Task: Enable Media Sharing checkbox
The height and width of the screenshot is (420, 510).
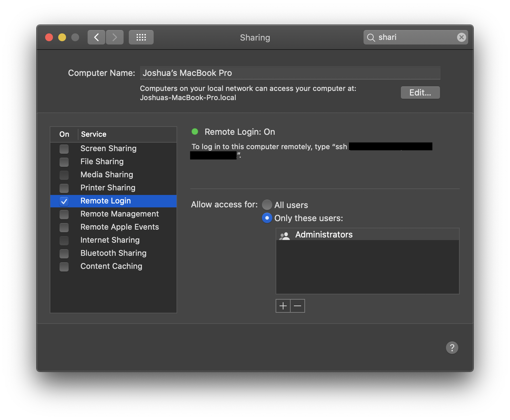Action: [x=64, y=175]
